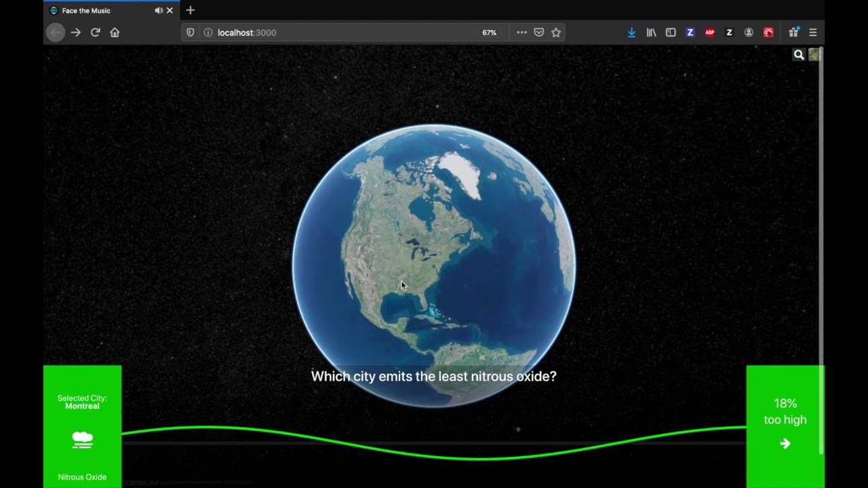Click the red extension icon
The image size is (868, 488).
(768, 33)
